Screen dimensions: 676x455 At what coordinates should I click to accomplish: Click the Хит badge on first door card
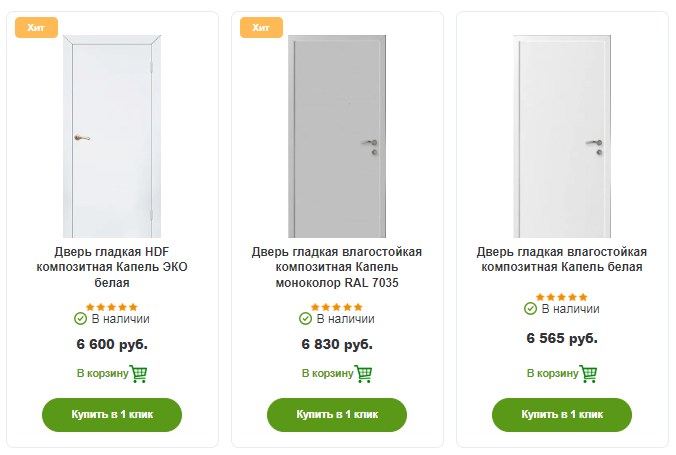click(36, 27)
